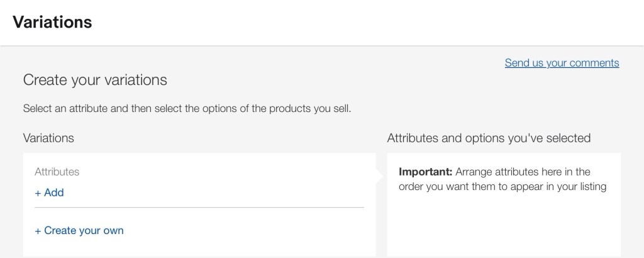Image resolution: width=644 pixels, height=258 pixels.
Task: Click the plus sign beside "Create your own"
Action: 38,231
